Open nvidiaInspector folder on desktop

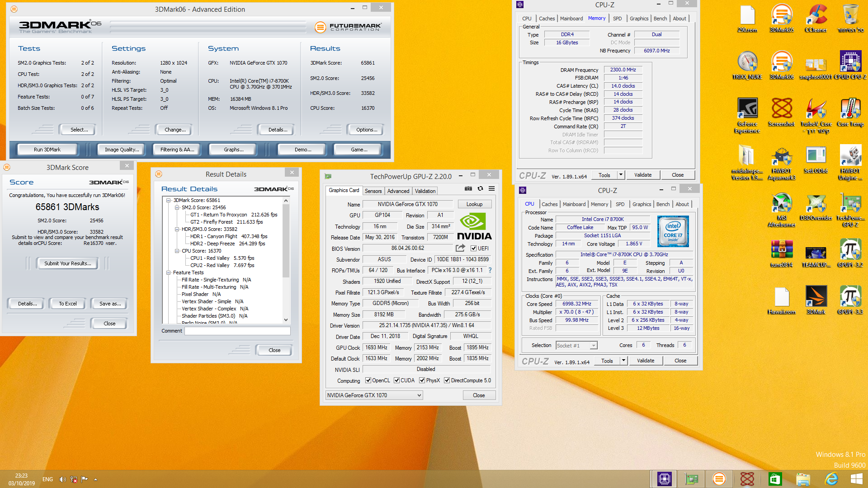(x=747, y=163)
